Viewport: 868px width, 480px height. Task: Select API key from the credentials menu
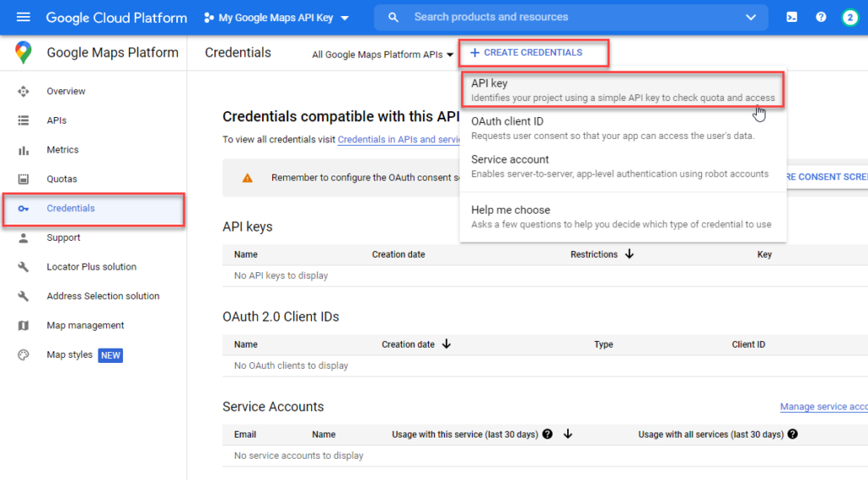pos(623,90)
